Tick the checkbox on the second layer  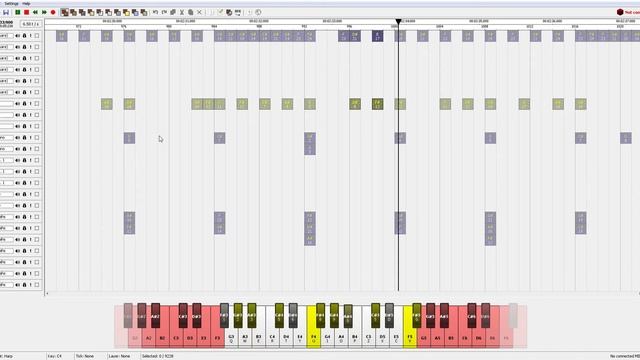click(37, 47)
